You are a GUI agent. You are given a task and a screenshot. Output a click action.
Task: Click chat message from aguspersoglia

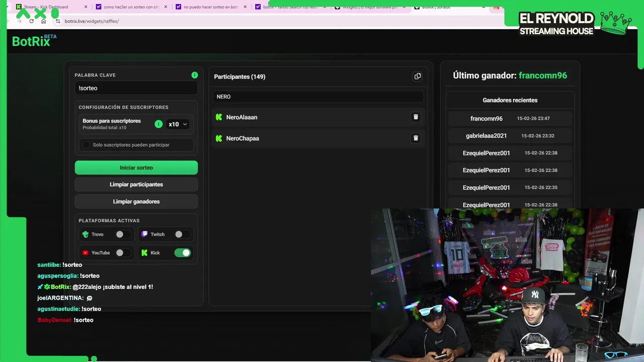68,276
